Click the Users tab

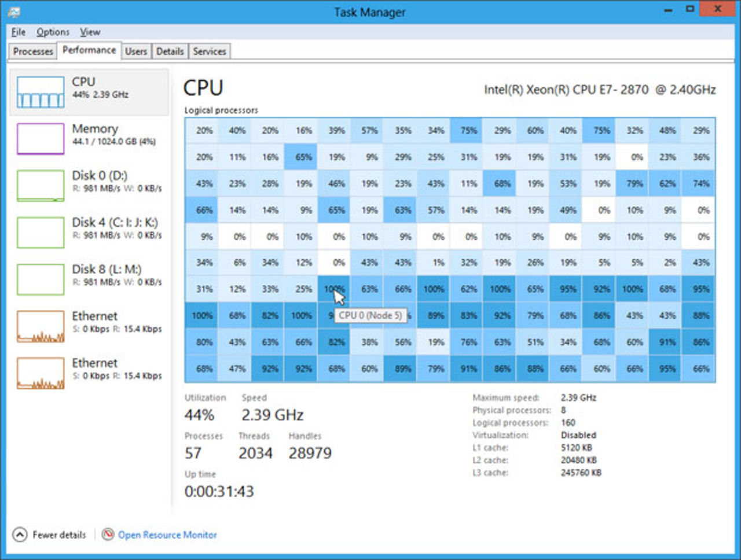pos(136,51)
